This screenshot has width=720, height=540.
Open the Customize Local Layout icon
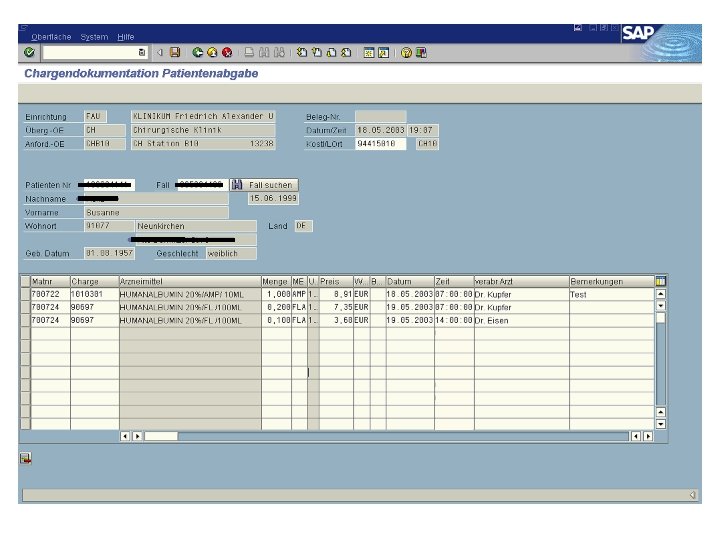coord(421,52)
